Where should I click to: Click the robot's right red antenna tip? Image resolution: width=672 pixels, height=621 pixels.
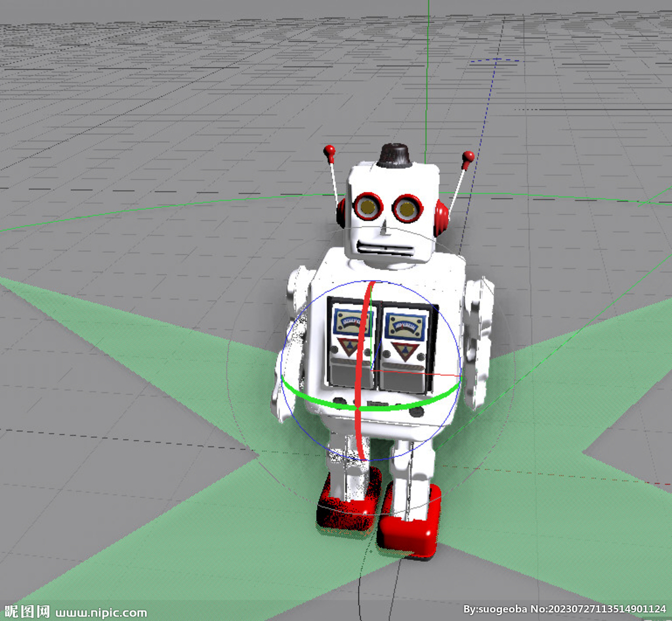click(x=468, y=157)
